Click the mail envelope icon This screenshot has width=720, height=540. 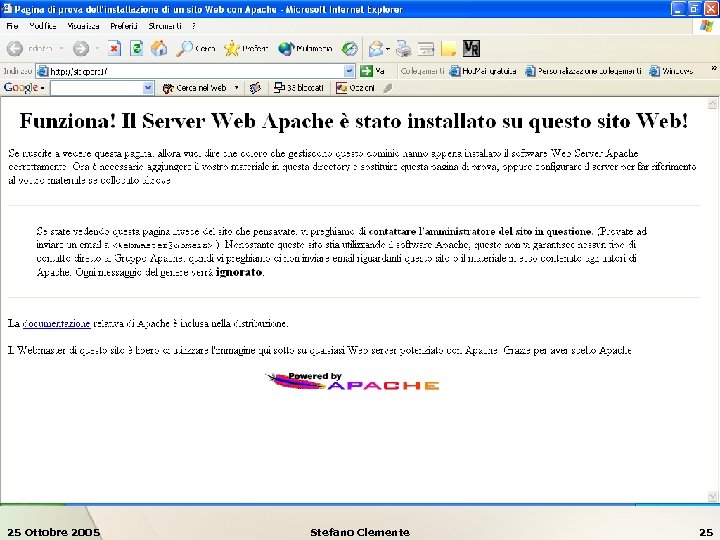point(376,48)
